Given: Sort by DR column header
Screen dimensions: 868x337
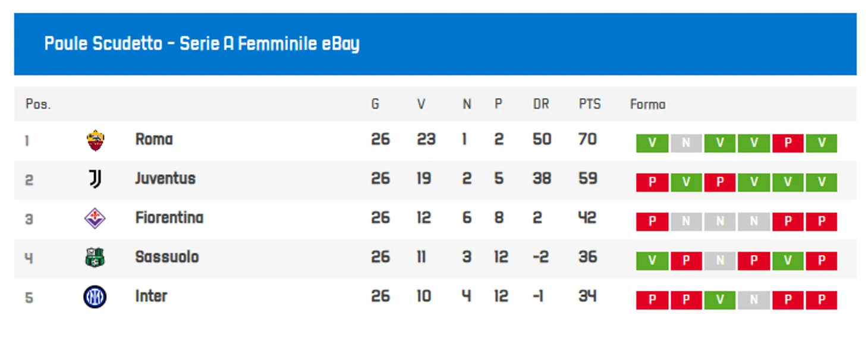Looking at the screenshot, I should [541, 105].
